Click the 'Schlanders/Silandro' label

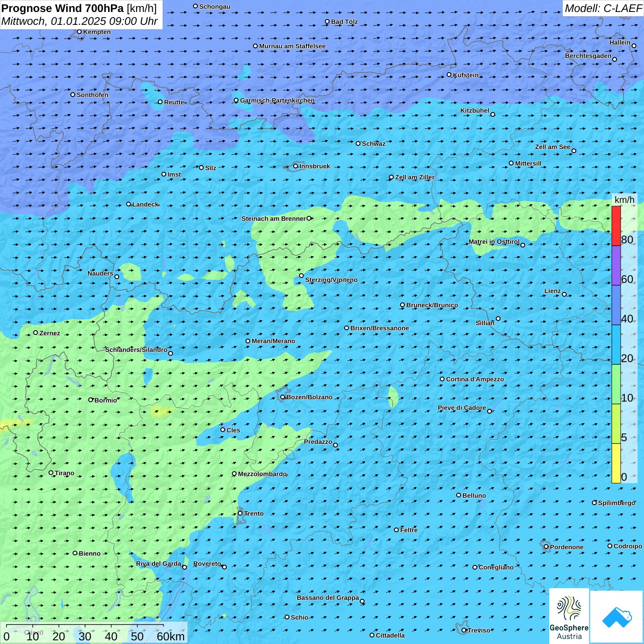[136, 350]
